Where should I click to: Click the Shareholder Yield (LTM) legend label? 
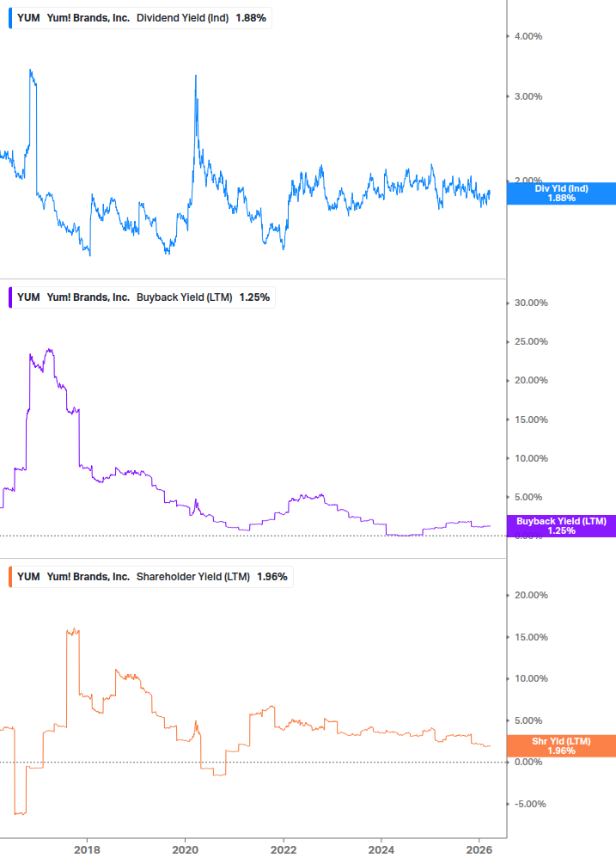click(193, 577)
